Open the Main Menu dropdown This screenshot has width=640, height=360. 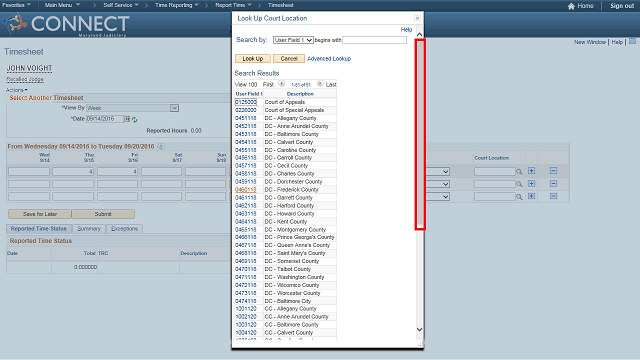62,5
